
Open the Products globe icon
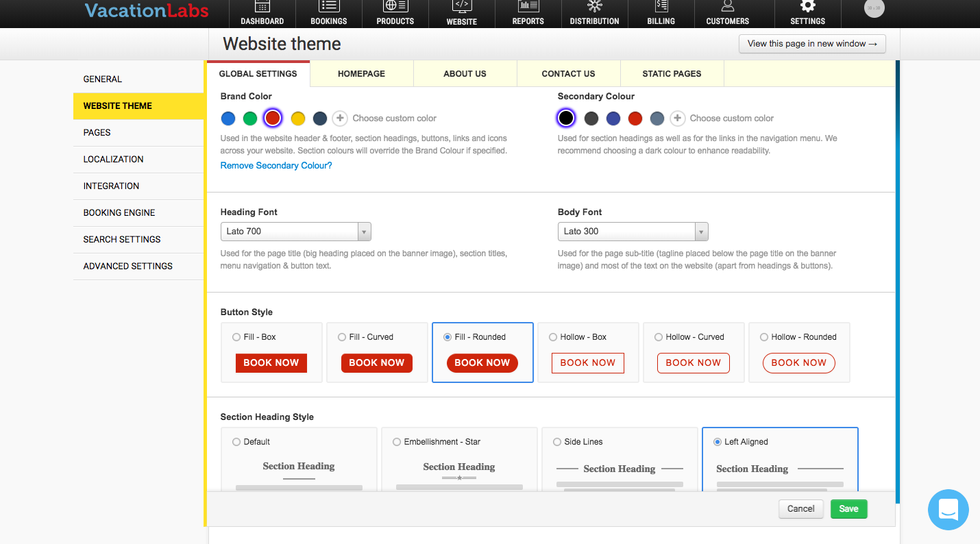(395, 7)
